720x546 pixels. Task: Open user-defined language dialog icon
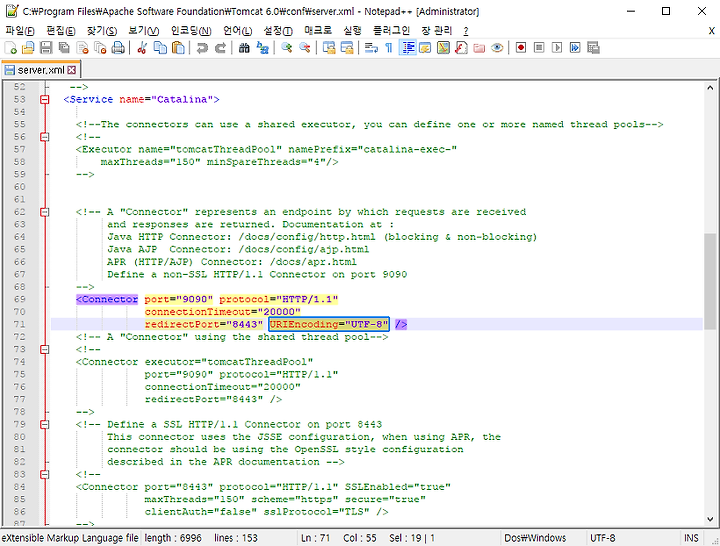tap(425, 47)
